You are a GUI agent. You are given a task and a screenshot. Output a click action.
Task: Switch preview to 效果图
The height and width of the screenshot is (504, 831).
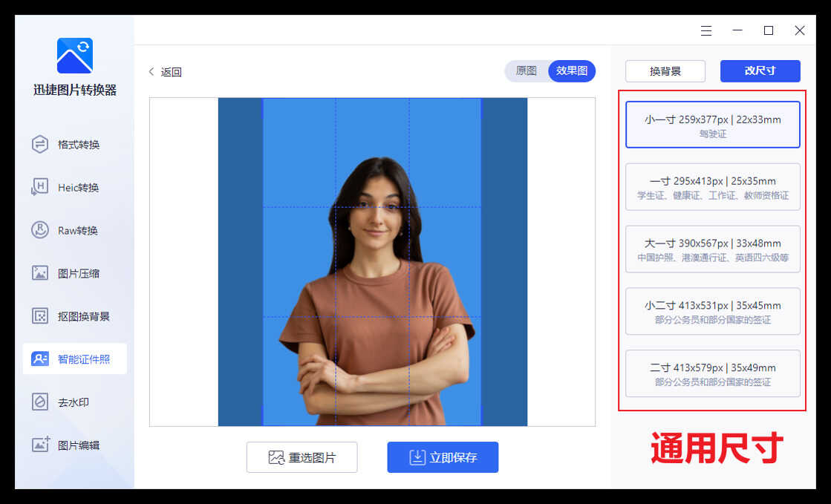[x=571, y=71]
